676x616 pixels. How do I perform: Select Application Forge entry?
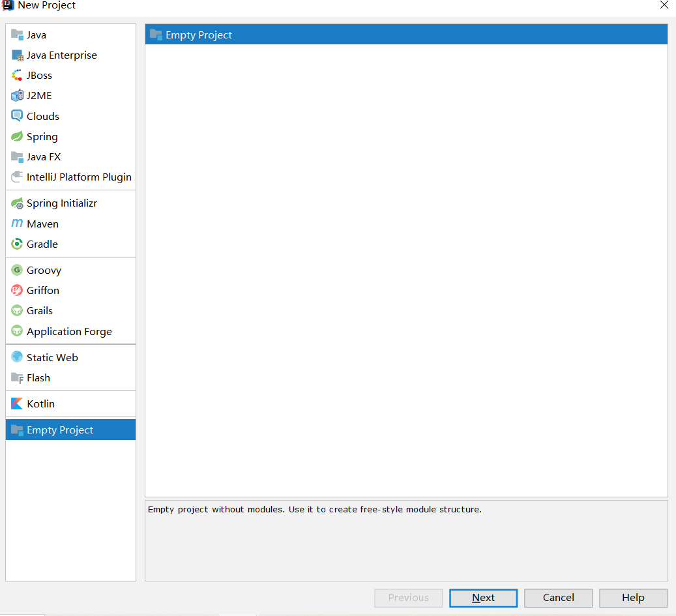(70, 331)
